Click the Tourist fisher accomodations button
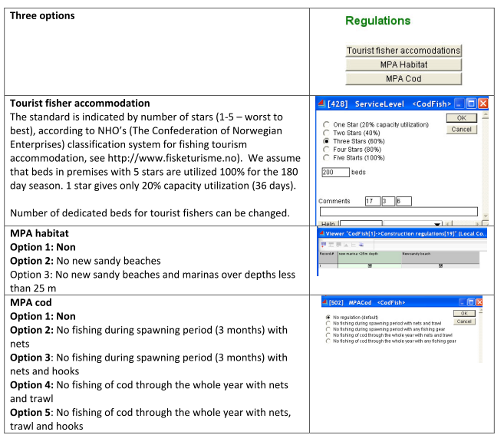 [x=404, y=51]
